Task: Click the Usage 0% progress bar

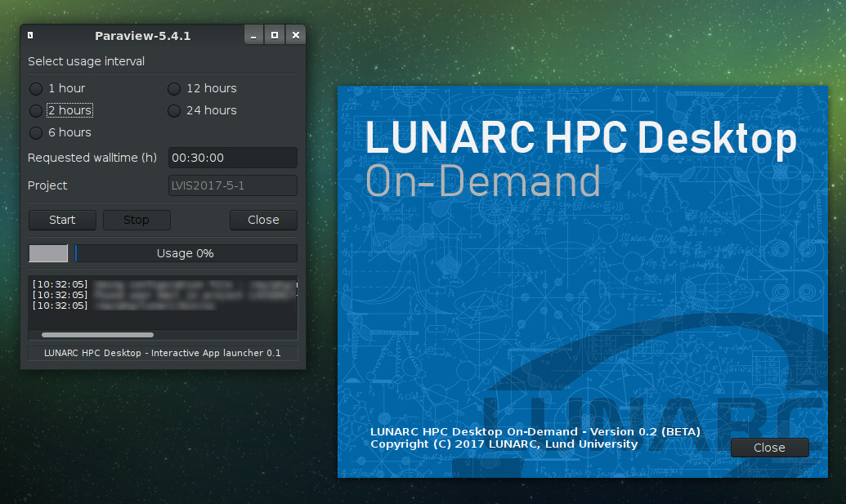Action: (x=186, y=253)
